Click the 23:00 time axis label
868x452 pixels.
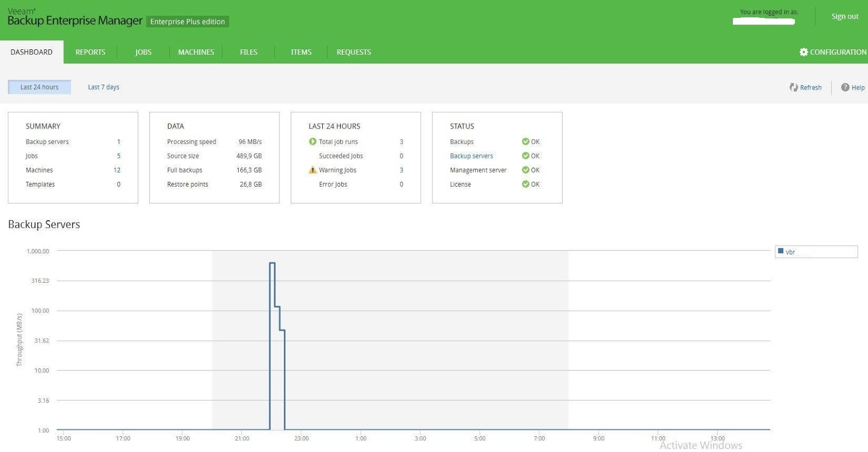tap(302, 438)
